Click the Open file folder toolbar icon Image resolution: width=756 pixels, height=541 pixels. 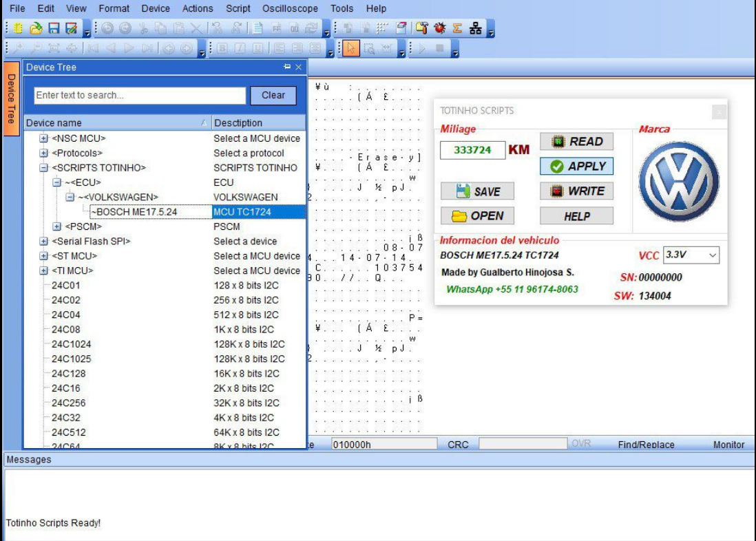point(36,29)
